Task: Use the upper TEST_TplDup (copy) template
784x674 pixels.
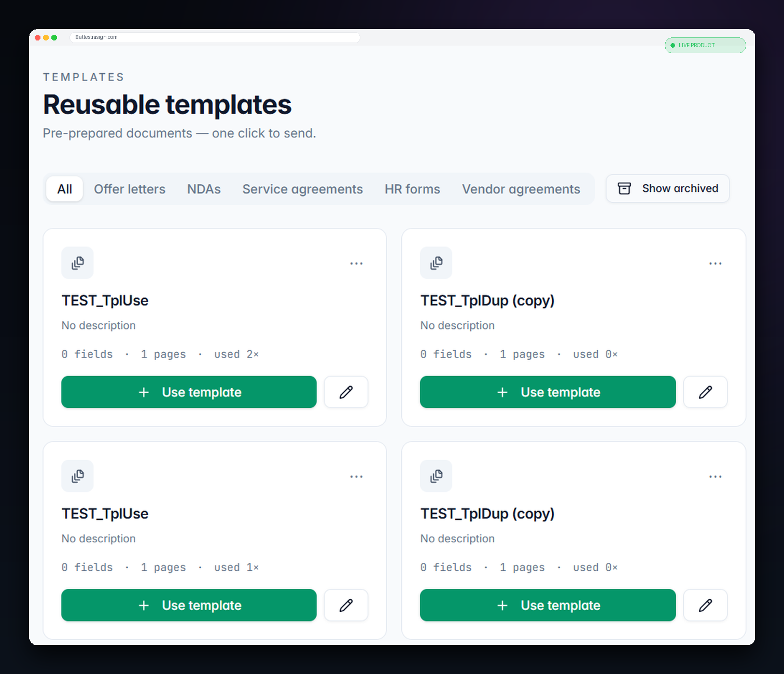Action: click(548, 392)
